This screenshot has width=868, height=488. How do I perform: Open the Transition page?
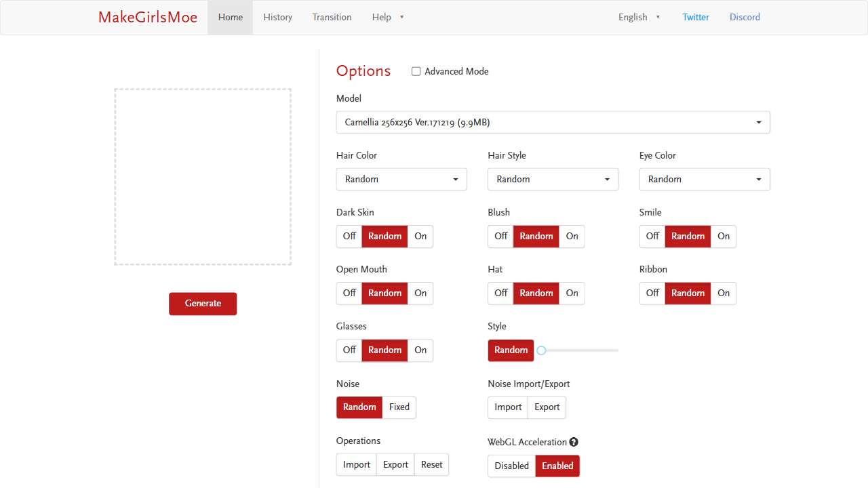click(332, 18)
